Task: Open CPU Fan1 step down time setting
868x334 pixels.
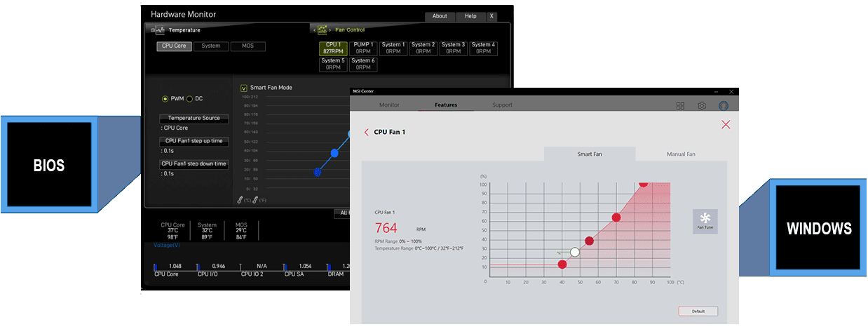Action: [x=194, y=164]
